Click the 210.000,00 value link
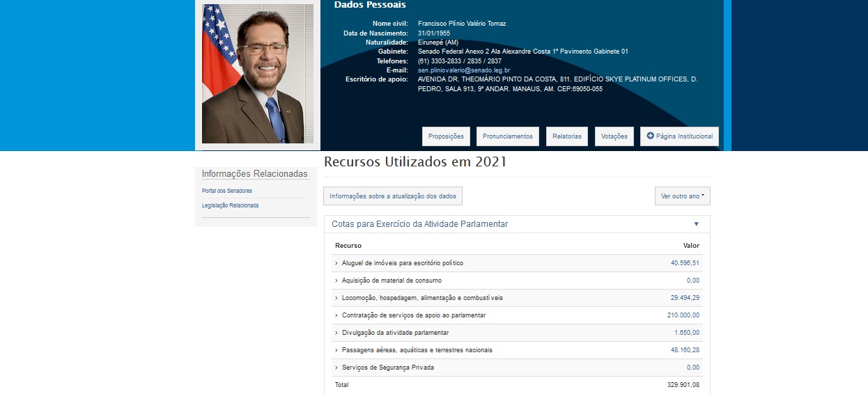The height and width of the screenshot is (394, 868). [x=683, y=315]
